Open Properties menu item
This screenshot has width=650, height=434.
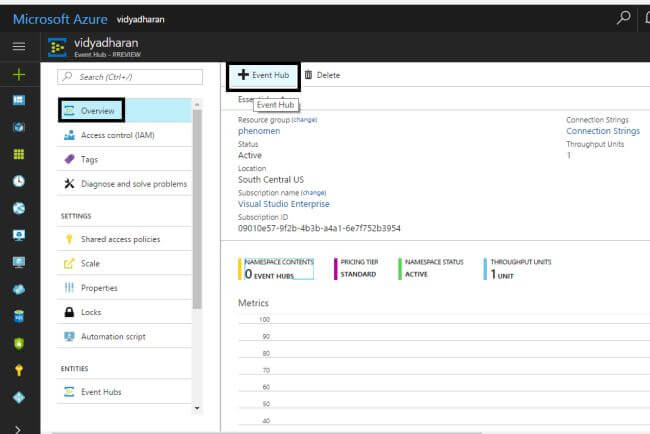(124, 288)
